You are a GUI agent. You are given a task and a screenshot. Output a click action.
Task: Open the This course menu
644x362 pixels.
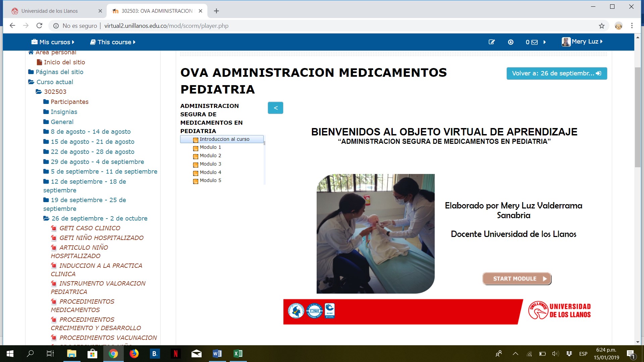[x=113, y=42]
